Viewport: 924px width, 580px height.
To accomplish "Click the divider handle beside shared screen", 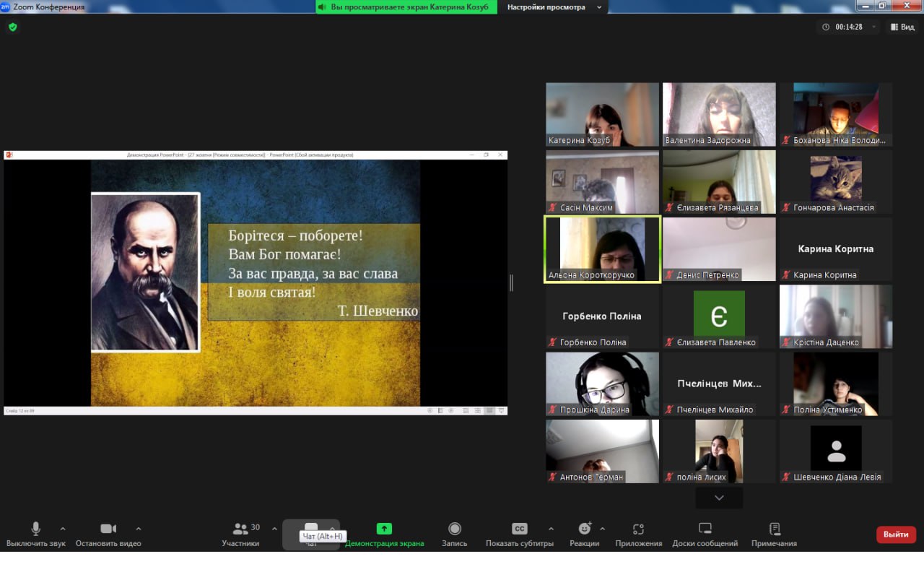I will click(x=511, y=283).
